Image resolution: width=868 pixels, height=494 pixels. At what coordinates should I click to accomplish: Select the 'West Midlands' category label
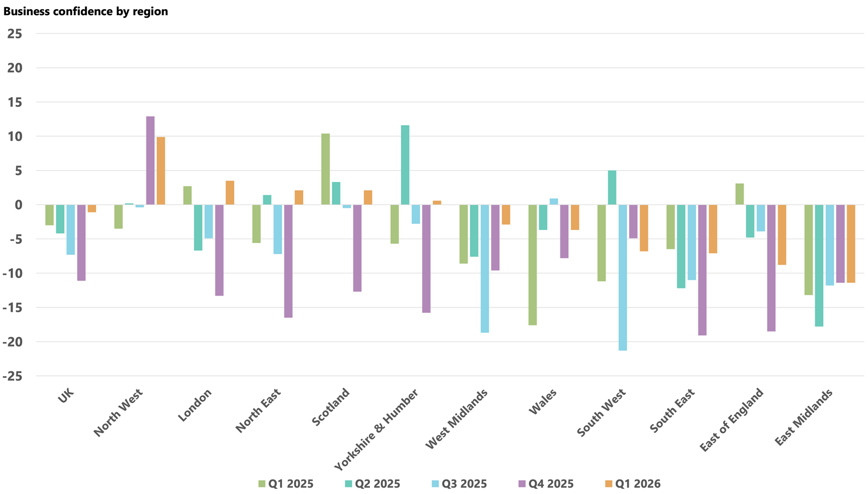tap(457, 419)
